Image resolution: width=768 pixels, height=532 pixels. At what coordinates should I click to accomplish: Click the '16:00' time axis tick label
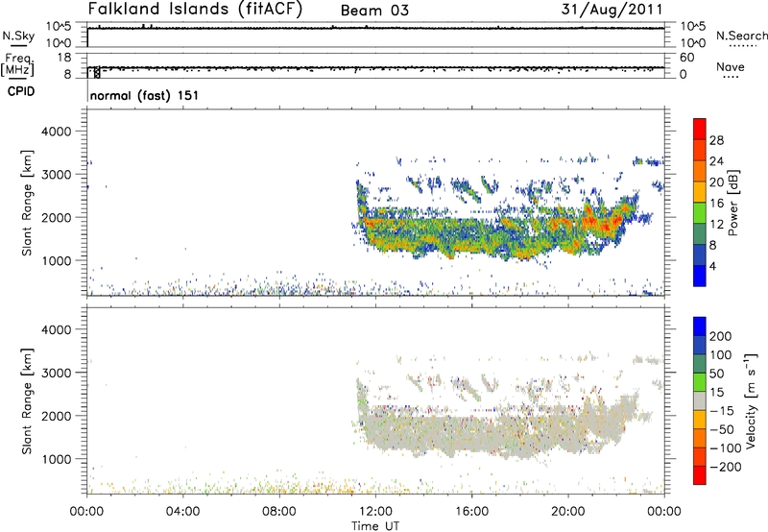[471, 512]
